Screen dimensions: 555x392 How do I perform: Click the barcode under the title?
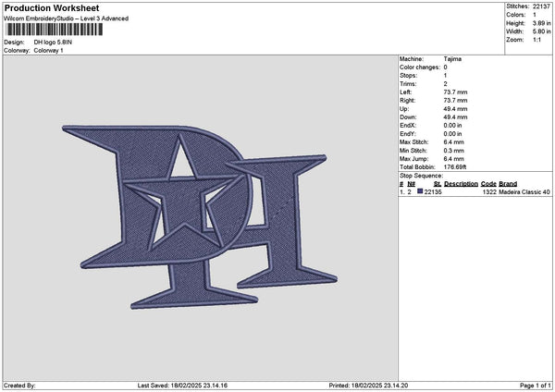coord(54,30)
